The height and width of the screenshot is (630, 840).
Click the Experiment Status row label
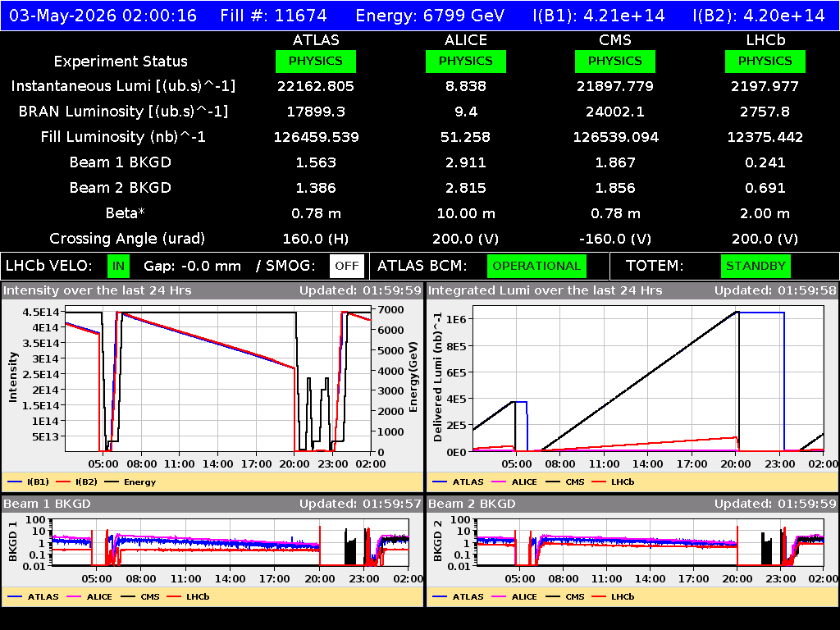point(121,62)
